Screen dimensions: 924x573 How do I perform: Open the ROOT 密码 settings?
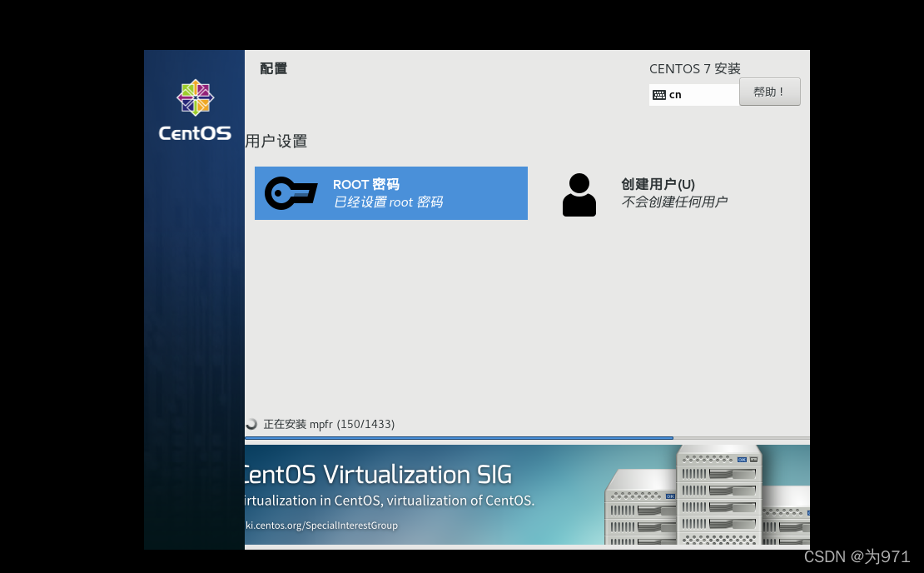tap(390, 193)
